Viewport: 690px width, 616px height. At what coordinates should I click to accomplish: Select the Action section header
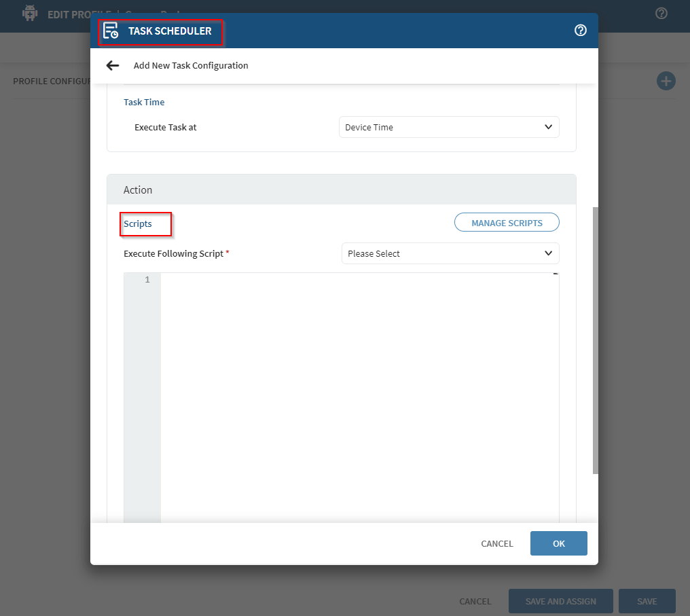click(x=138, y=190)
